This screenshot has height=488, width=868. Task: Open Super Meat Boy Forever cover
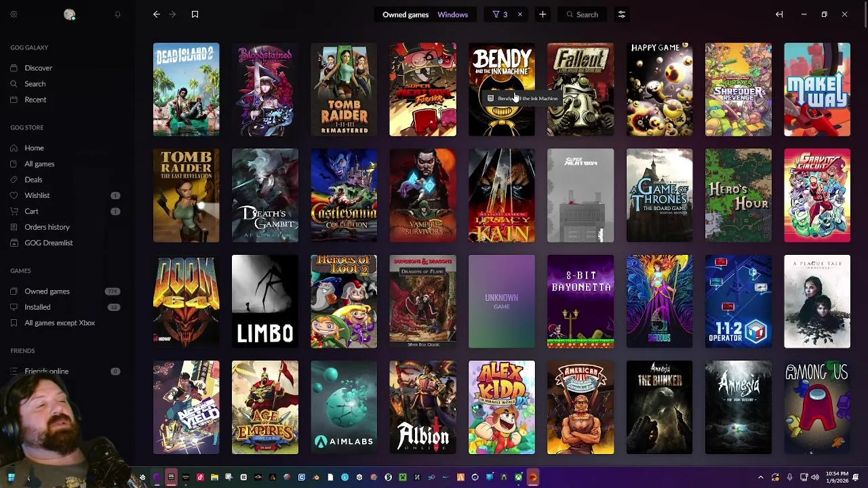[423, 89]
